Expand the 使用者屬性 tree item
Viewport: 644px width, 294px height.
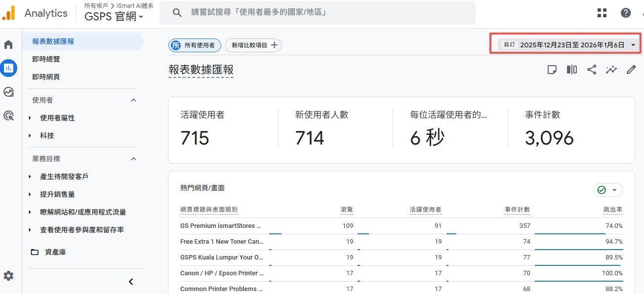click(30, 118)
